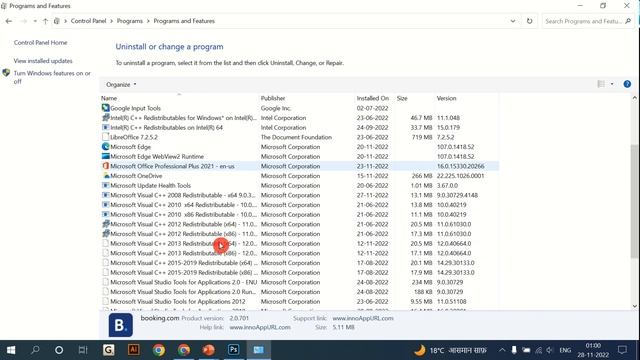Sort by Publisher column header
The height and width of the screenshot is (360, 640).
pyautogui.click(x=273, y=98)
